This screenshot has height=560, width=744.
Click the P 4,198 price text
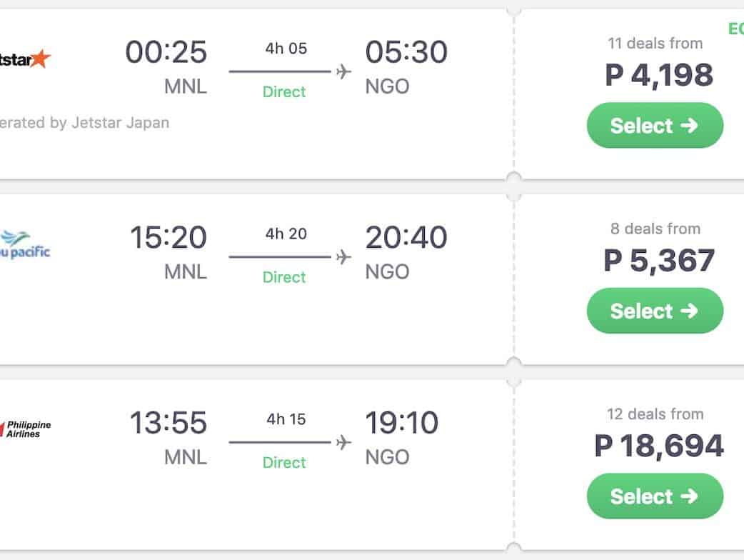[x=659, y=75]
